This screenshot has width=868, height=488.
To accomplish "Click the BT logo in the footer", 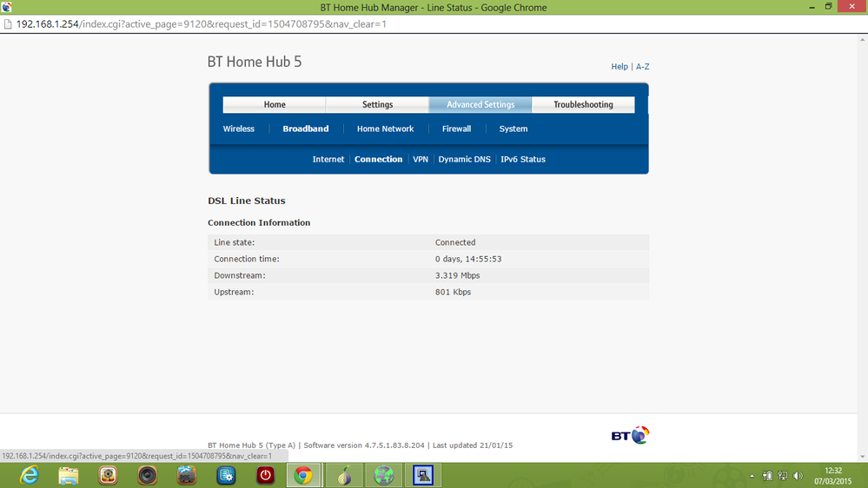I will pyautogui.click(x=630, y=435).
